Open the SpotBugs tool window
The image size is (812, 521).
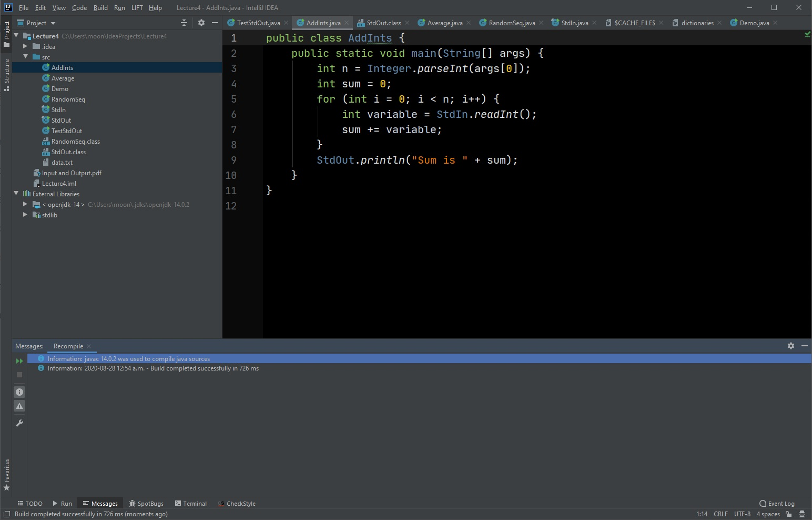pos(147,504)
